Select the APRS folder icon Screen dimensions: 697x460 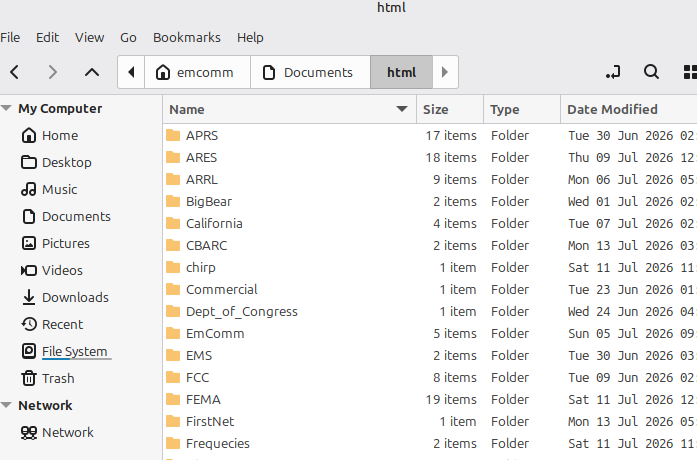173,136
